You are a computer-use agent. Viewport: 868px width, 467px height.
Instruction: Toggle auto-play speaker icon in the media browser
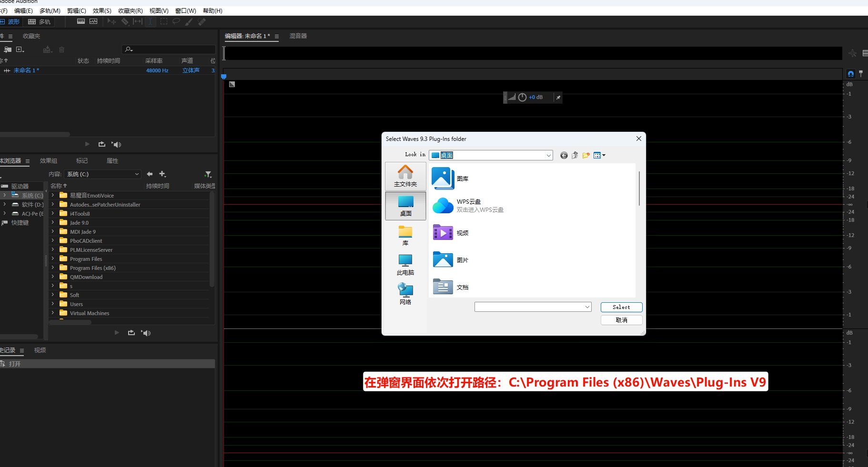(146, 333)
